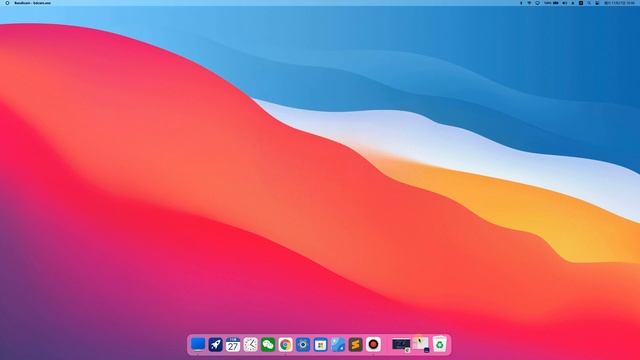The image size is (640, 360).
Task: Open the store app with colored tiles
Action: coord(320,344)
